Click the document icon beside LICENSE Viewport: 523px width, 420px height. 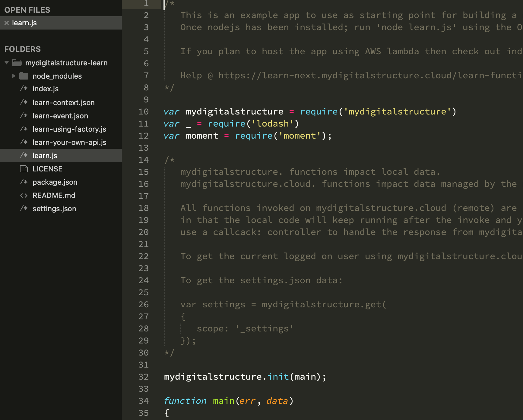[24, 169]
